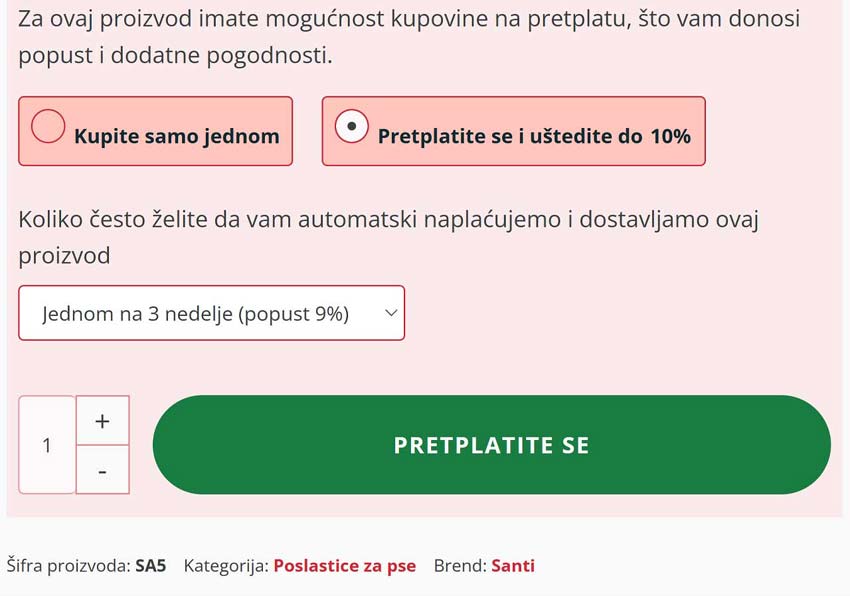Screen dimensions: 850x596
Task: Click "Pretplatite se i uštedite do 10%" label
Action: point(534,136)
